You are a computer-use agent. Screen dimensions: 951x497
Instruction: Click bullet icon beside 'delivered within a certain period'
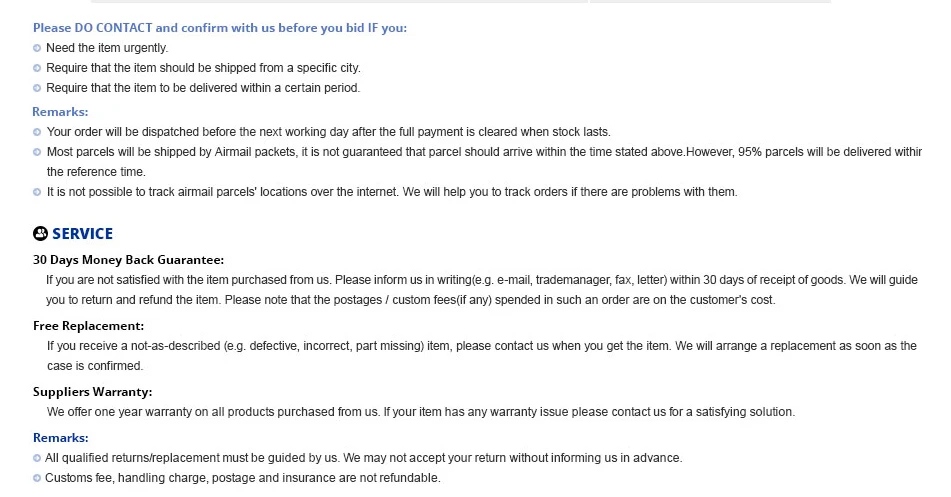[x=37, y=88]
